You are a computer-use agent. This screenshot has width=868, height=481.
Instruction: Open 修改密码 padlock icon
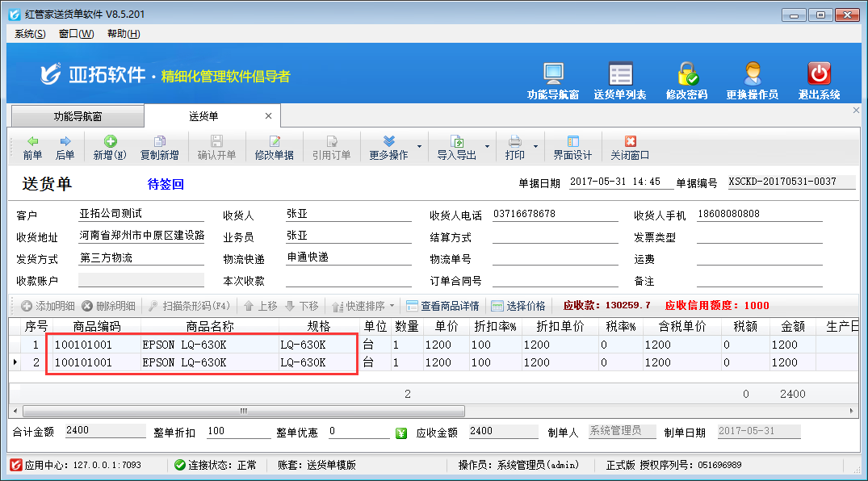pyautogui.click(x=686, y=74)
